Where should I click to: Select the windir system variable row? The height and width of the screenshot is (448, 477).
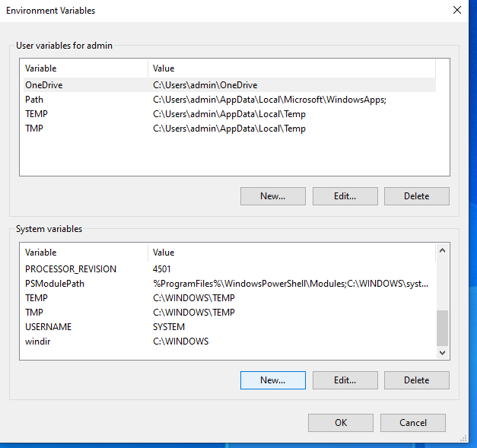click(x=230, y=342)
